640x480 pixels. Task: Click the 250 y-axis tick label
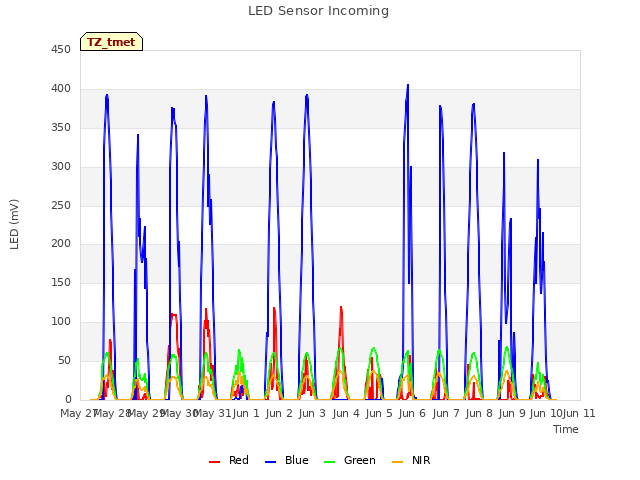61,205
